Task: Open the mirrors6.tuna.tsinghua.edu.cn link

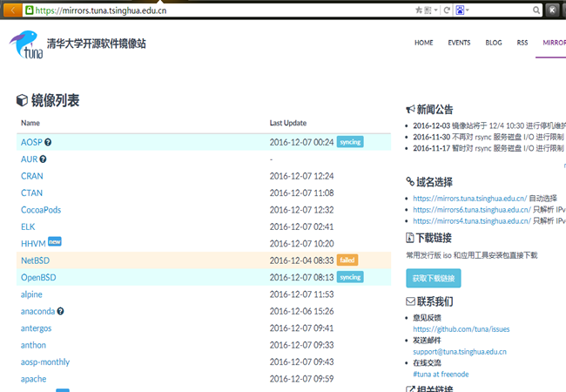Action: tap(472, 210)
